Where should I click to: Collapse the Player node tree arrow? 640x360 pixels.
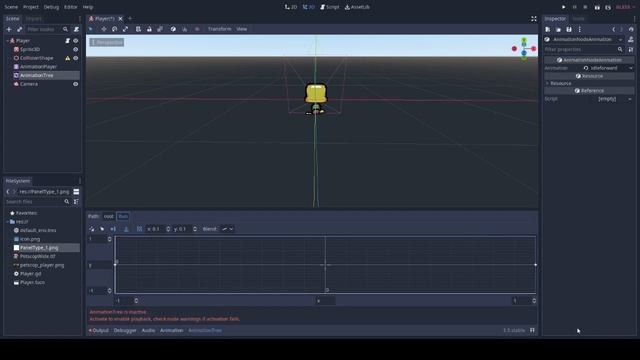coord(7,41)
